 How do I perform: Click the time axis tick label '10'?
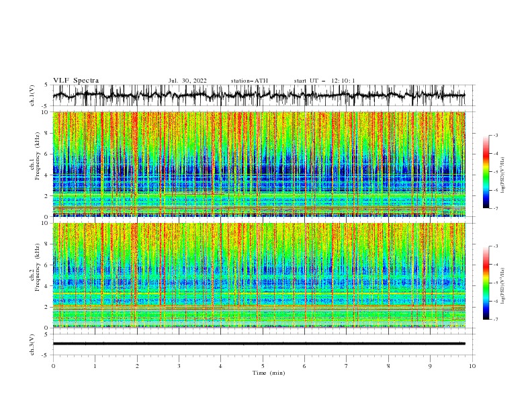click(472, 366)
